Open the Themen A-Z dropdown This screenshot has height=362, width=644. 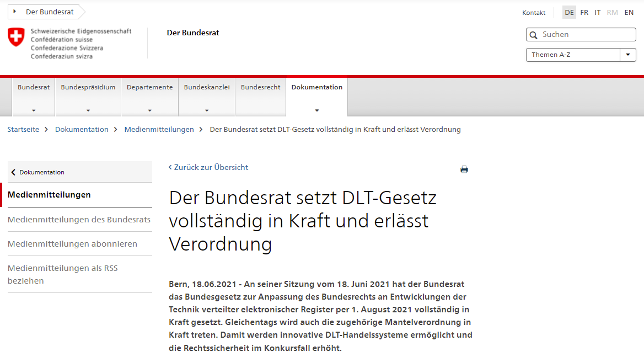[627, 55]
